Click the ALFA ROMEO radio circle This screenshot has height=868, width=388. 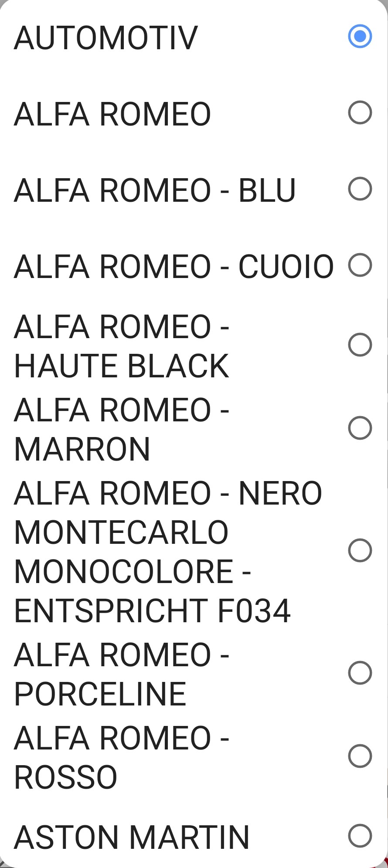[x=360, y=113]
